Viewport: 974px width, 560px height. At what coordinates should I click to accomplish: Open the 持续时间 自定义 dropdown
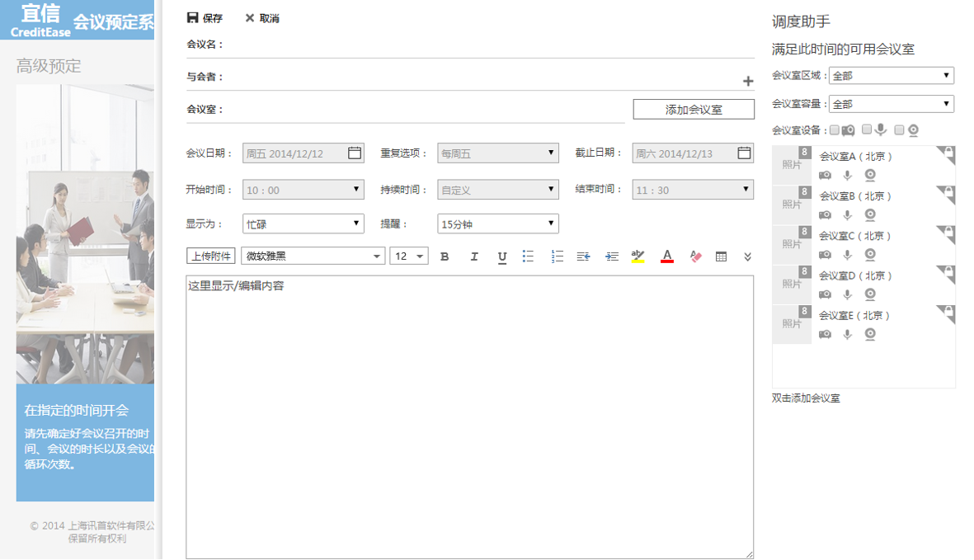497,190
